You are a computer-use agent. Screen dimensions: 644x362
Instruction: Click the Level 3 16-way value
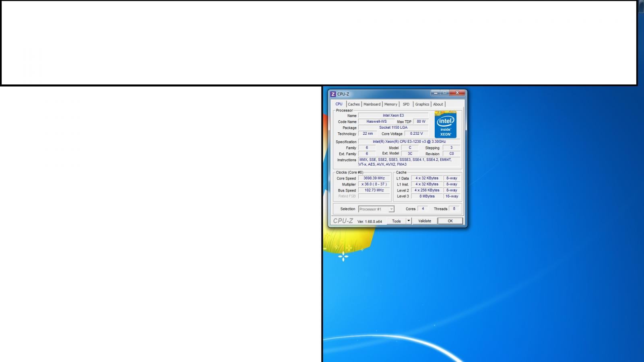452,196
